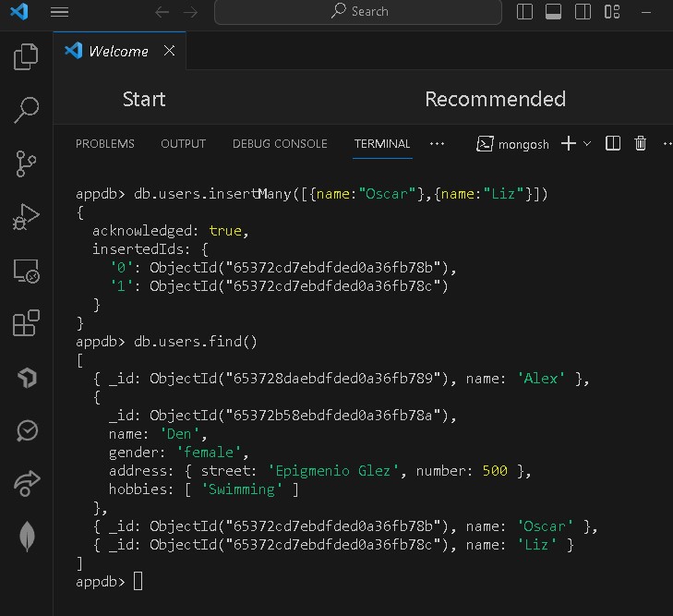This screenshot has width=673, height=616.
Task: Kill terminal using the trash icon
Action: pyautogui.click(x=641, y=143)
